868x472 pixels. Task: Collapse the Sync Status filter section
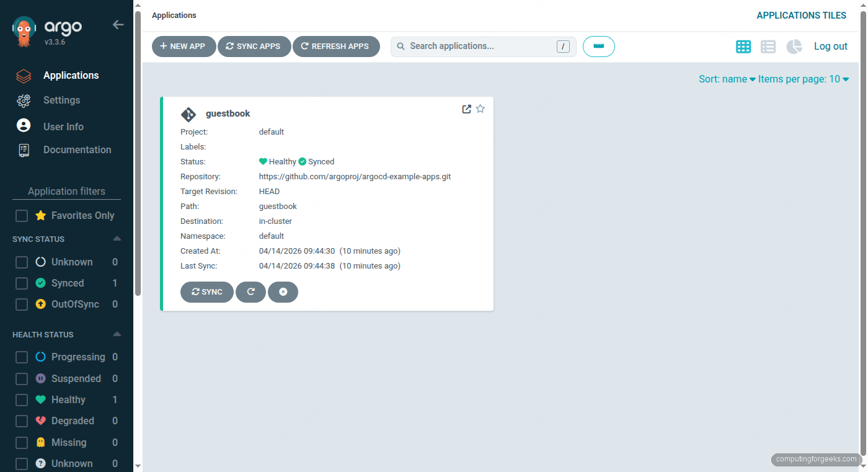(117, 239)
